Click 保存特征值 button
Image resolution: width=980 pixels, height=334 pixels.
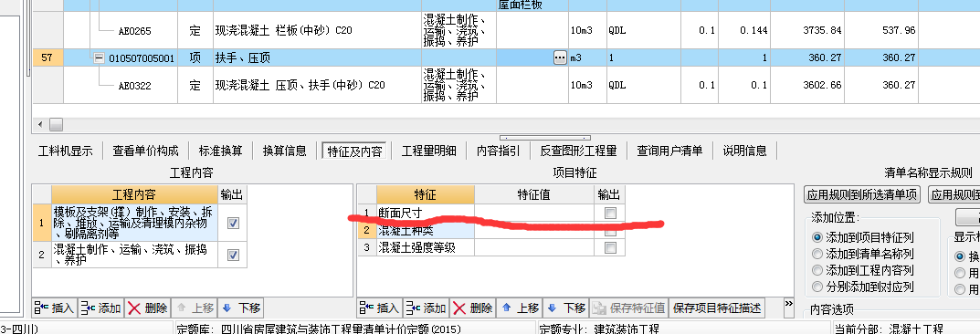[628, 308]
